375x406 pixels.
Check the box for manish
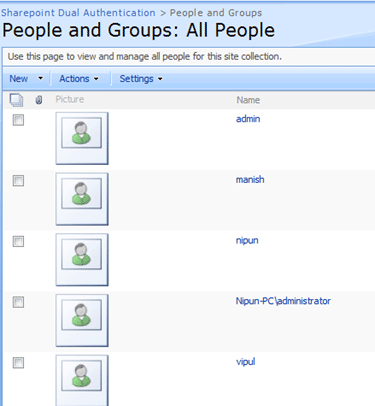18,181
